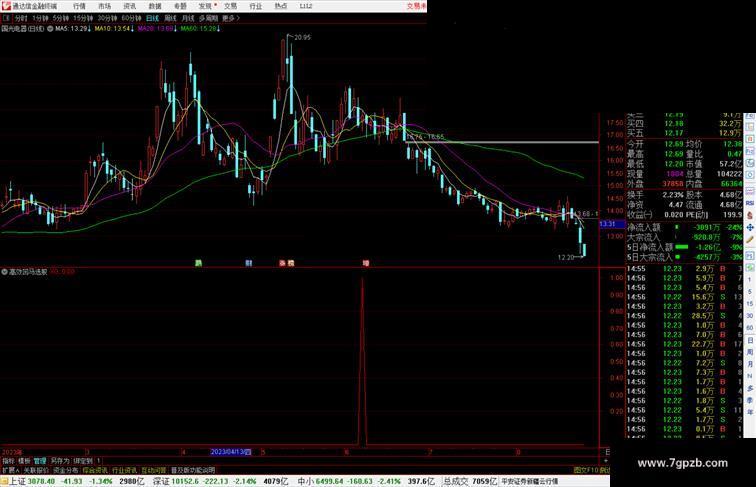Image resolution: width=756 pixels, height=487 pixels.
Task: Open the 互动问答 tab
Action: click(154, 470)
